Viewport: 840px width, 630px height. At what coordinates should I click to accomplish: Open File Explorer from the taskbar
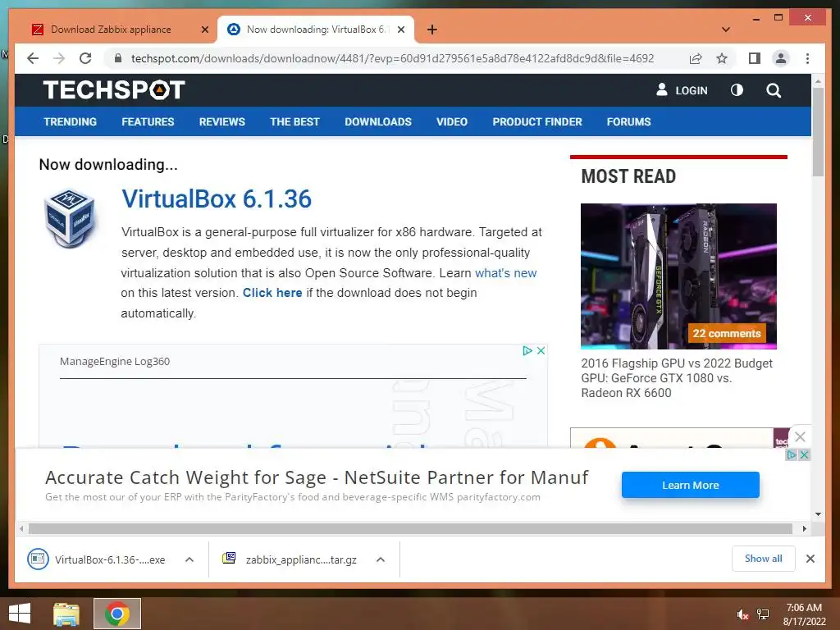coord(66,614)
